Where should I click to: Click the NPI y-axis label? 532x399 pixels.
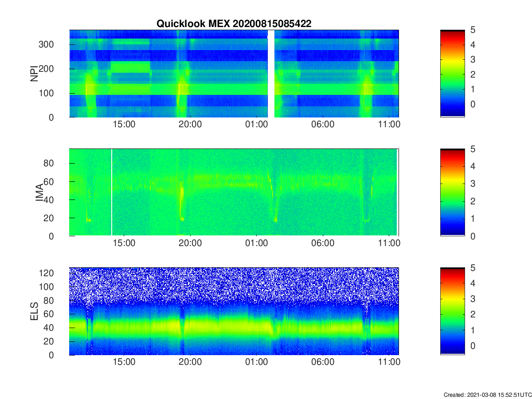34,74
